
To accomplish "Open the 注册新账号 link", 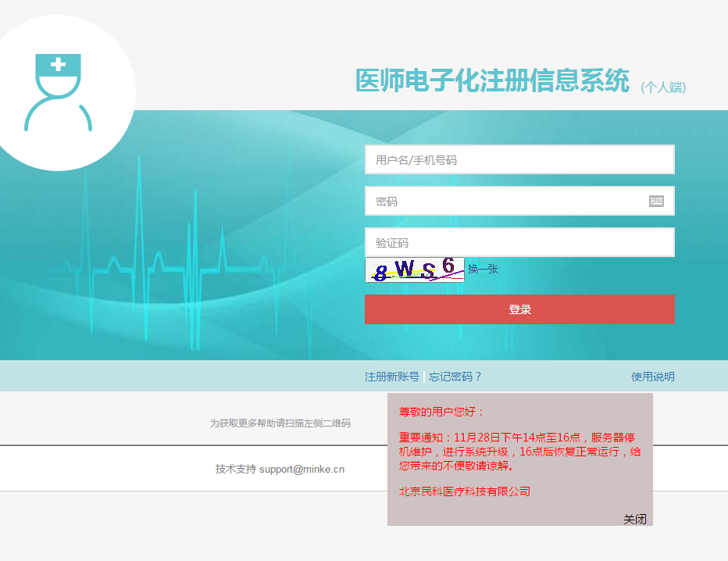I will point(392,377).
